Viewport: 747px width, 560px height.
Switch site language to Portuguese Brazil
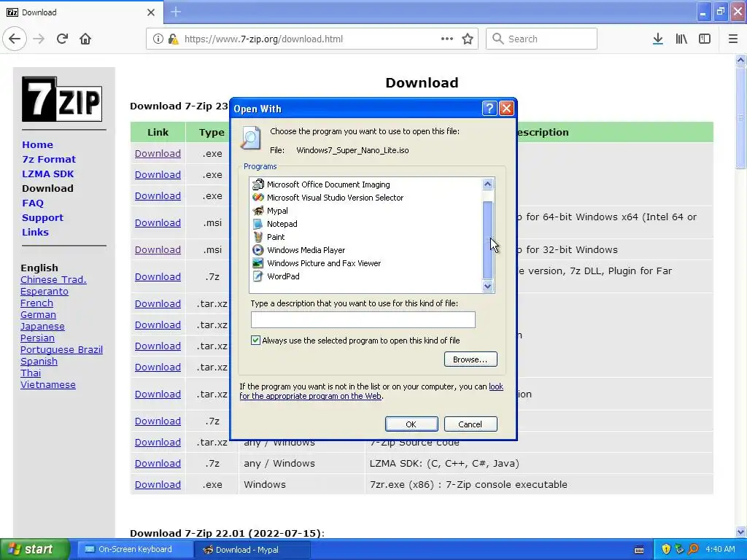point(61,349)
